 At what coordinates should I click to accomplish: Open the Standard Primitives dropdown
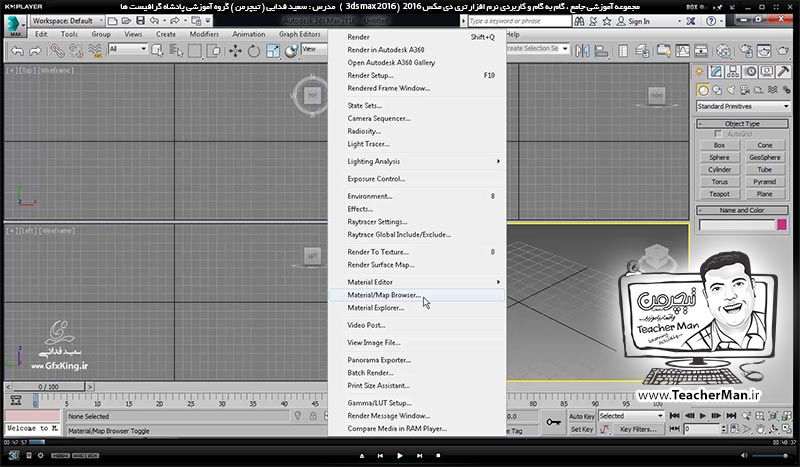click(x=743, y=106)
